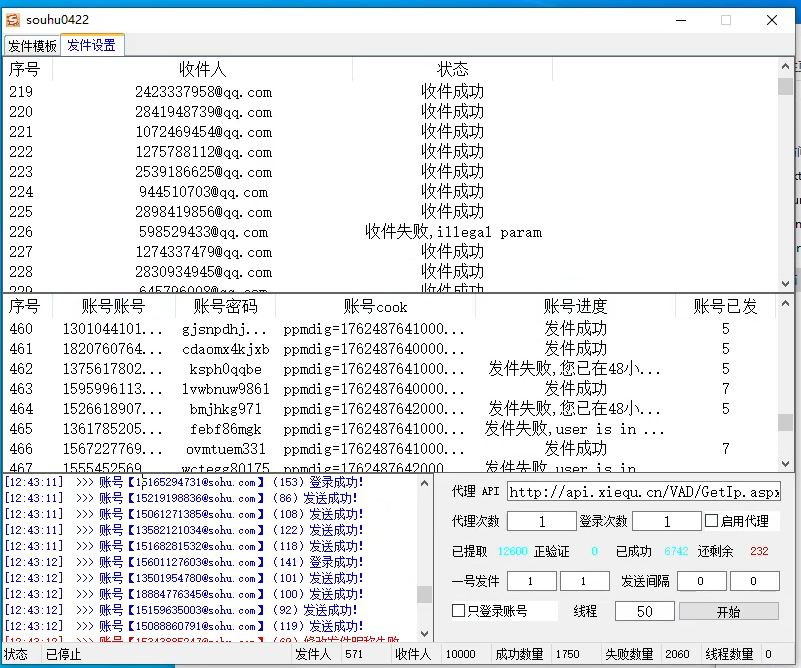Check the 只登录账号 option
This screenshot has height=668, width=801.
tap(459, 611)
